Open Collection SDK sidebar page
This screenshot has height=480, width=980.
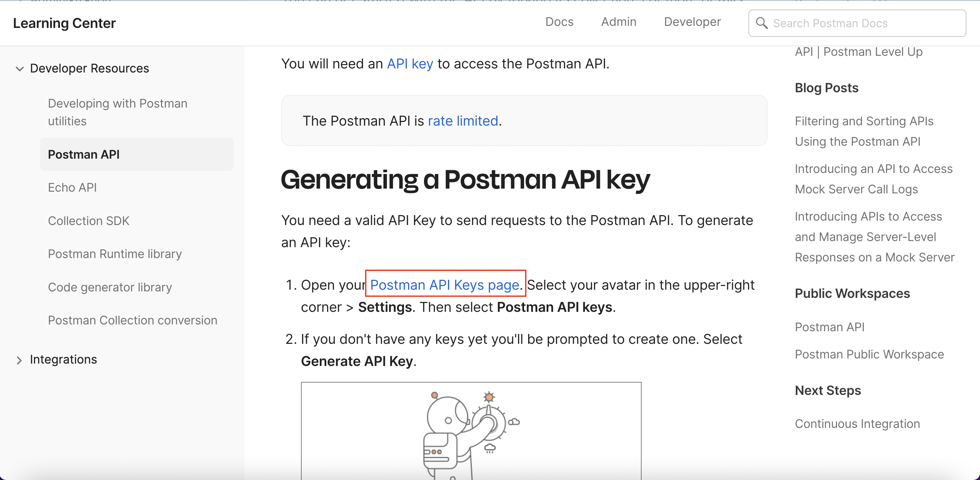[x=89, y=221]
